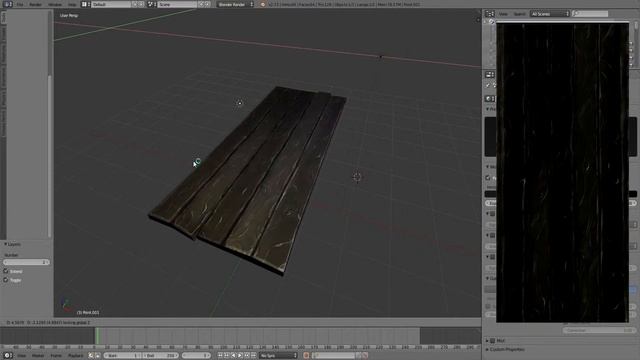Toggle the preview range clock icon
Image resolution: width=640 pixels, height=360 pixels.
[x=91, y=356]
